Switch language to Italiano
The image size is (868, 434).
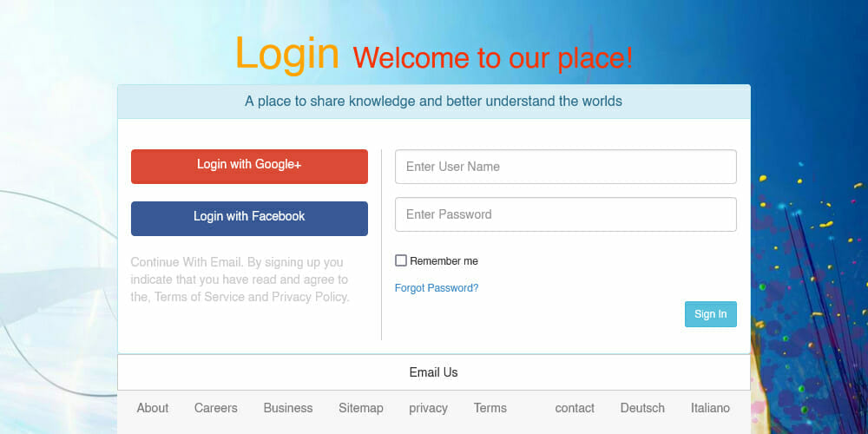[x=710, y=408]
